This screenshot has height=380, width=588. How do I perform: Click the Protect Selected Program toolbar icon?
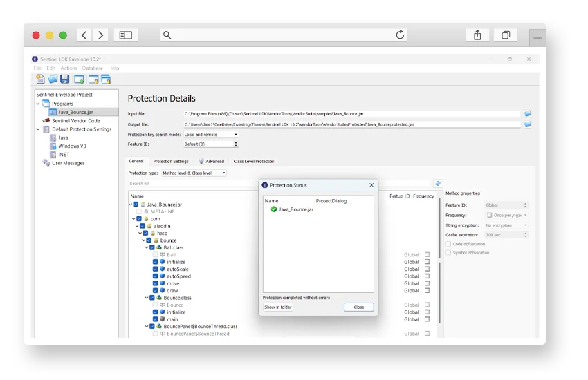click(x=93, y=79)
